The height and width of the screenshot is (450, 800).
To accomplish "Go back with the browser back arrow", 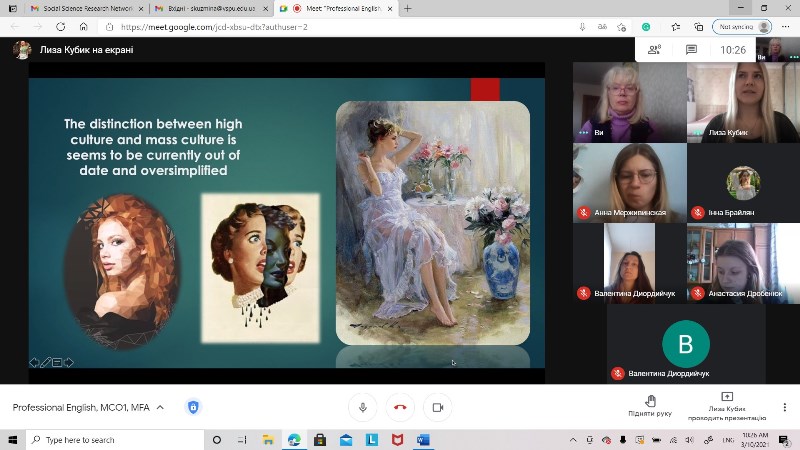I will click(15, 27).
